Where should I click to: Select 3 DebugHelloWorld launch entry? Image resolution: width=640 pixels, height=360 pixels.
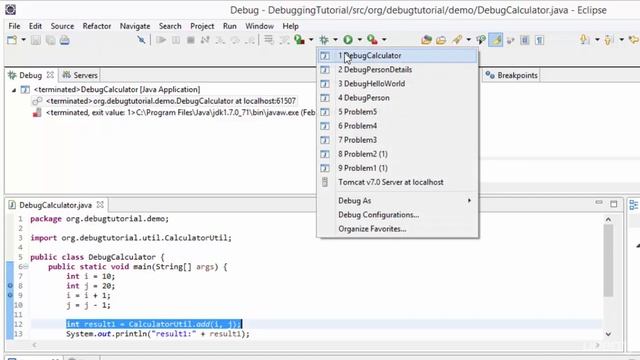pyautogui.click(x=398, y=84)
